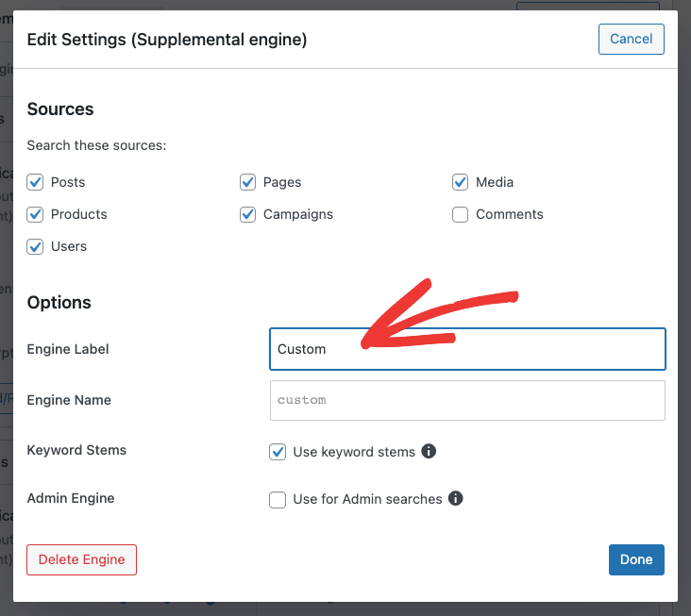Uncheck the Users source checkbox

pyautogui.click(x=36, y=246)
